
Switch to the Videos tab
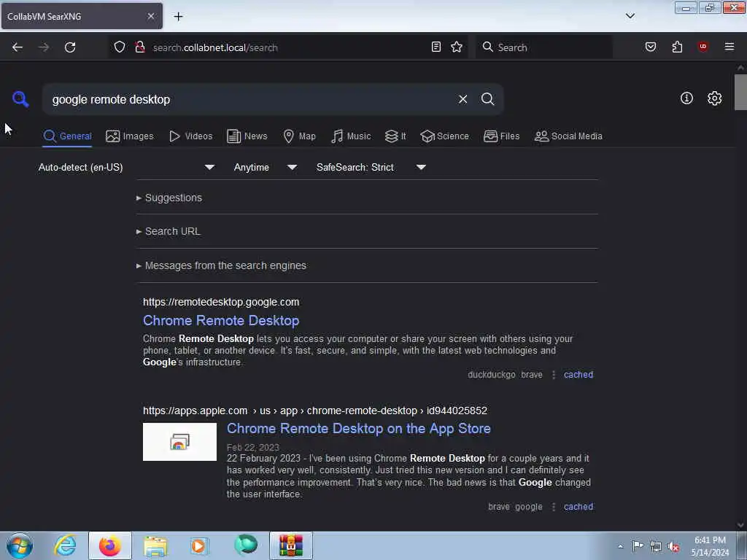coord(190,136)
